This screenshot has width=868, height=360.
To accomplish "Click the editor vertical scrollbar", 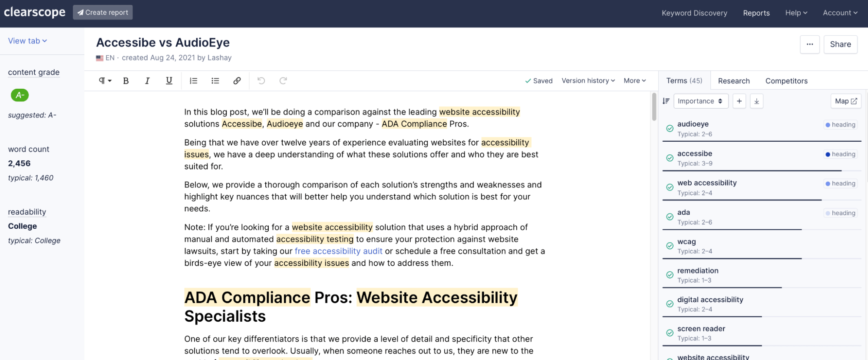I will [x=654, y=107].
